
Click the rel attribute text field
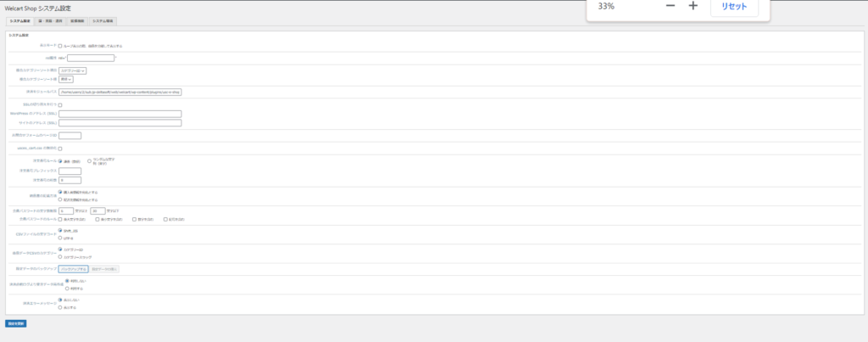[x=90, y=58]
